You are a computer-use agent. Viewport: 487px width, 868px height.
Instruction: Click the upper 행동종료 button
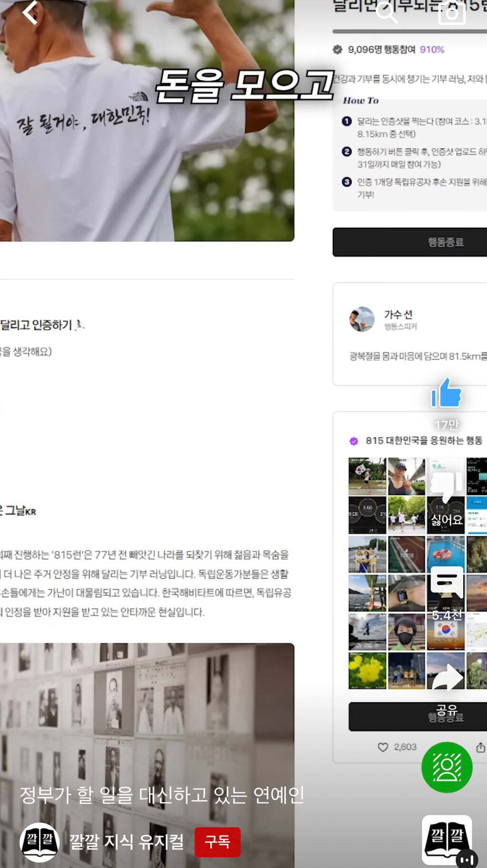[x=409, y=242]
